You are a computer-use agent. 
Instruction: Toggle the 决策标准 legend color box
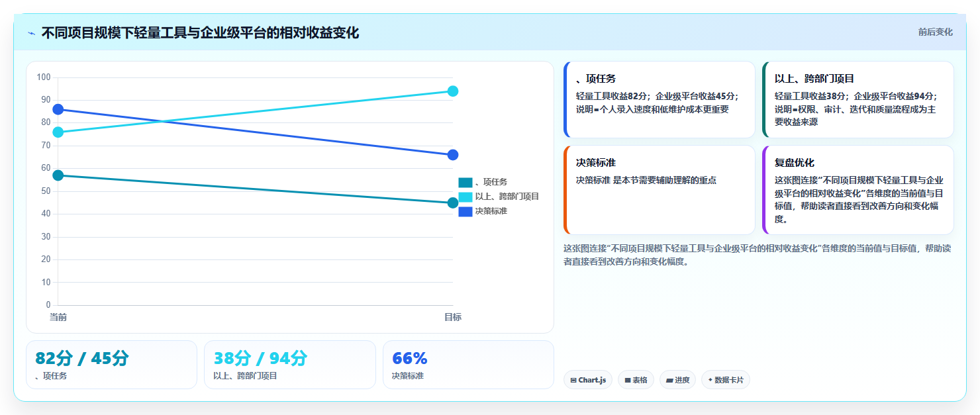click(465, 211)
